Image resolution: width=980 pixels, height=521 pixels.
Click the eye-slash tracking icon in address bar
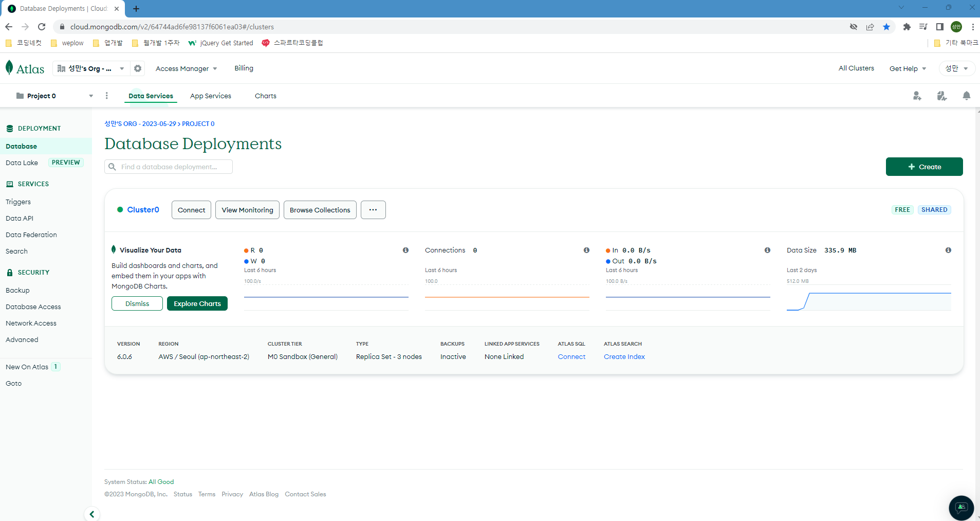pyautogui.click(x=854, y=27)
